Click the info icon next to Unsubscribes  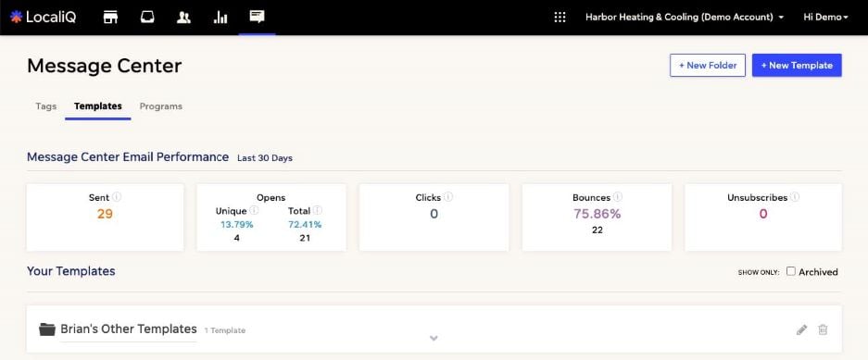795,197
